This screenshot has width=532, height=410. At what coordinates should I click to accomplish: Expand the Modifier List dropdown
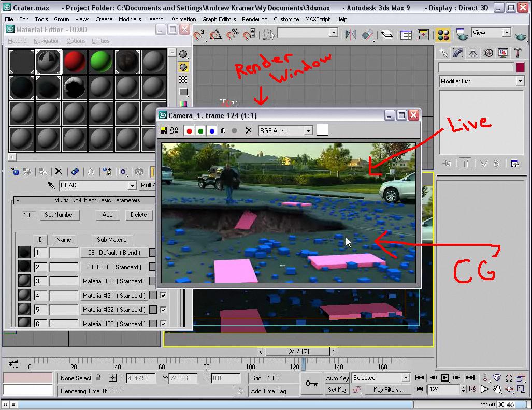520,81
